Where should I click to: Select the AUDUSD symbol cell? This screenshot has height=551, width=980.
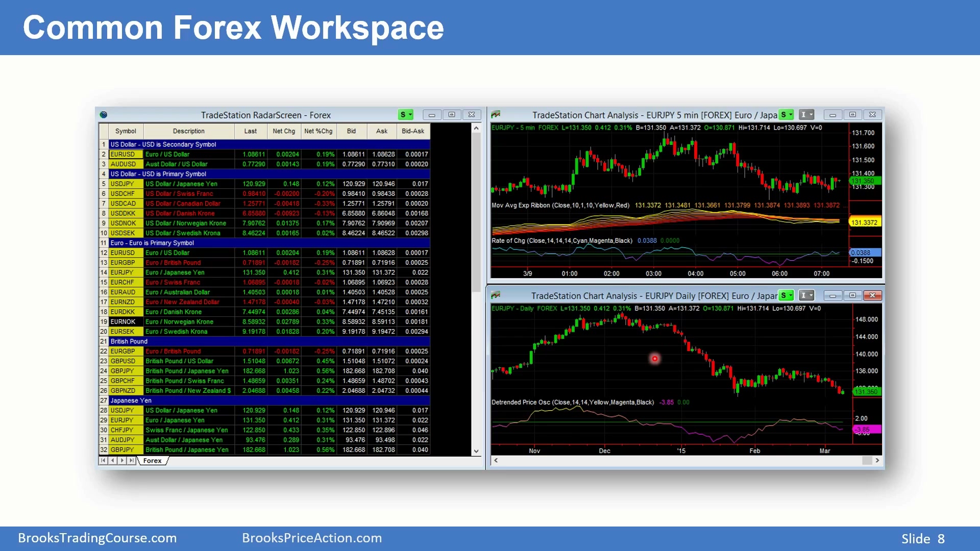pos(126,164)
